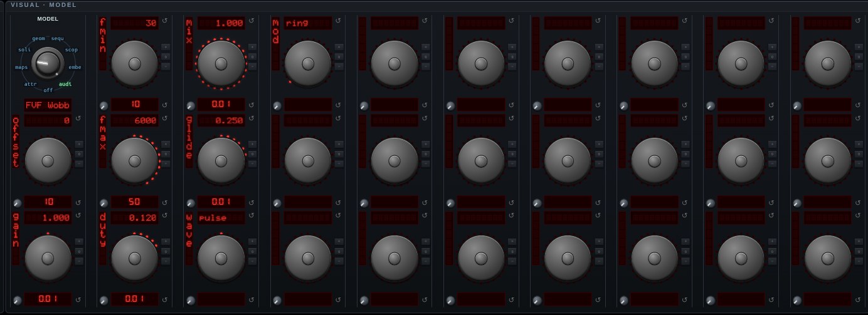Reset the fmax value of 6000
Viewport: 868px width, 315px height.
point(165,118)
